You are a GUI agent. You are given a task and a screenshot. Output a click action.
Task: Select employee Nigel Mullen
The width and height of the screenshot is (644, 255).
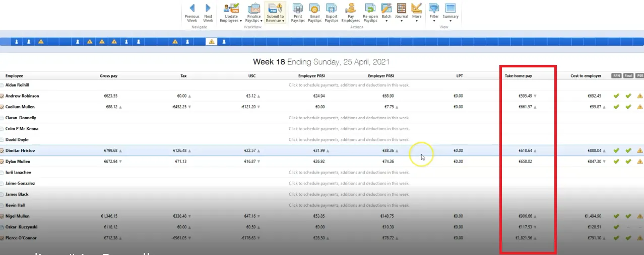pos(17,216)
